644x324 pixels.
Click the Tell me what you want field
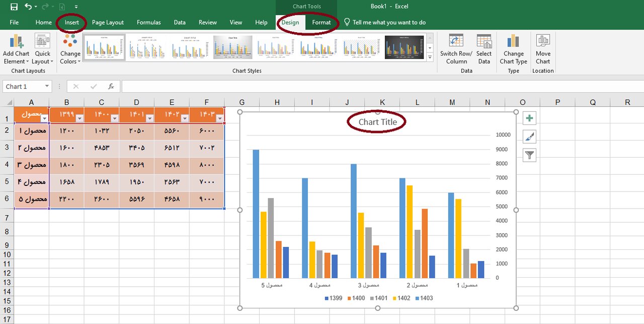coord(389,22)
